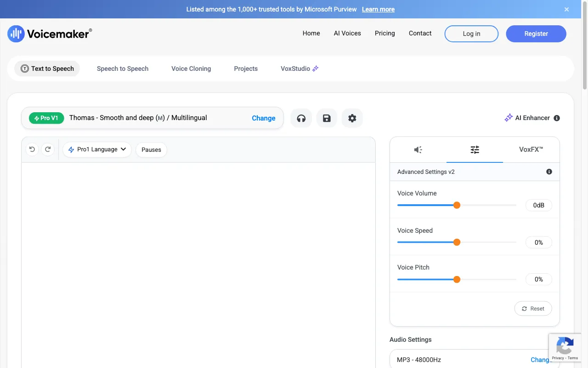Screen dimensions: 588x368
Task: Click Change next to Thomas voice
Action: [x=264, y=118]
